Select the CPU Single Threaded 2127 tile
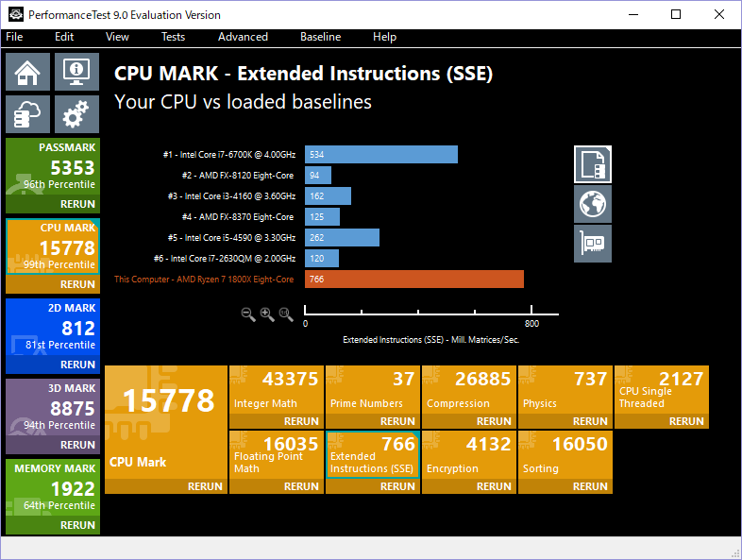The width and height of the screenshot is (742, 560). point(662,390)
